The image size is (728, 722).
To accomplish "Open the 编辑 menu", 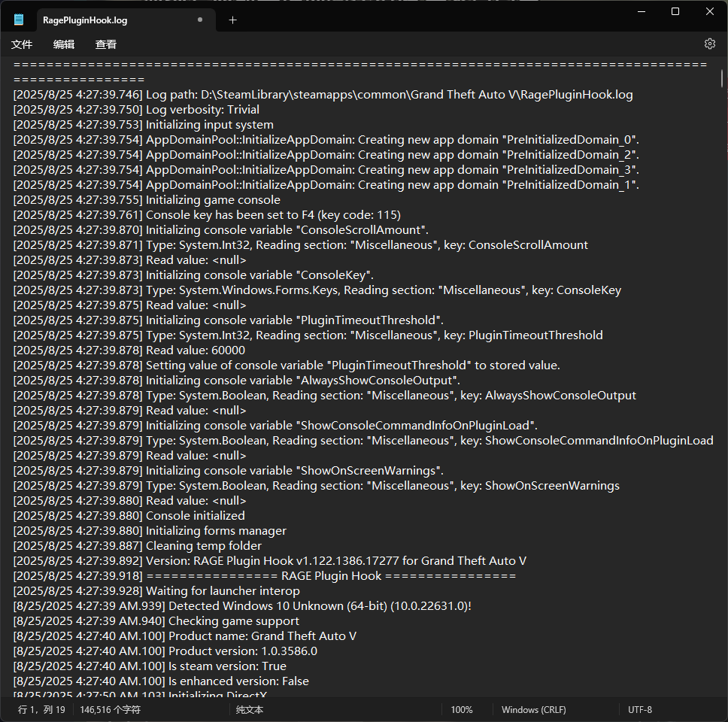I will (64, 44).
